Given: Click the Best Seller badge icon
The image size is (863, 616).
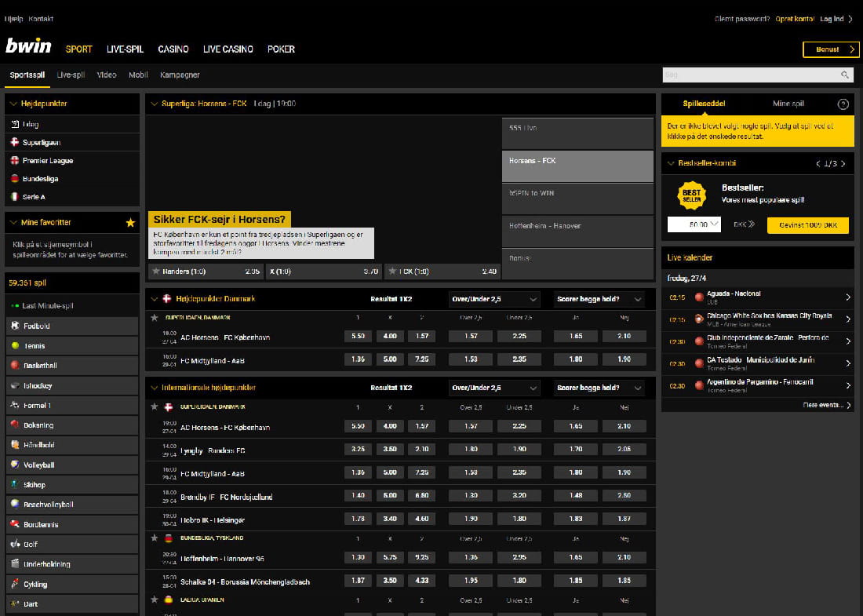Looking at the screenshot, I should pyautogui.click(x=691, y=195).
